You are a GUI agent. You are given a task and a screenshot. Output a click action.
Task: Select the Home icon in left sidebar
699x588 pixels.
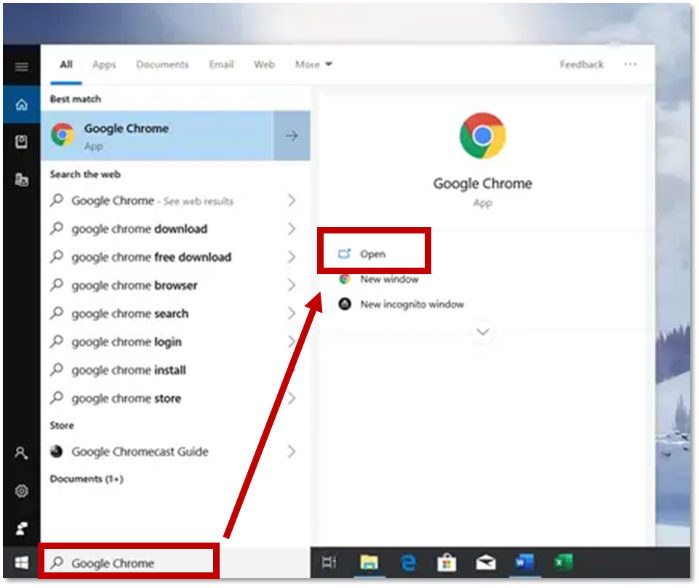tap(21, 105)
